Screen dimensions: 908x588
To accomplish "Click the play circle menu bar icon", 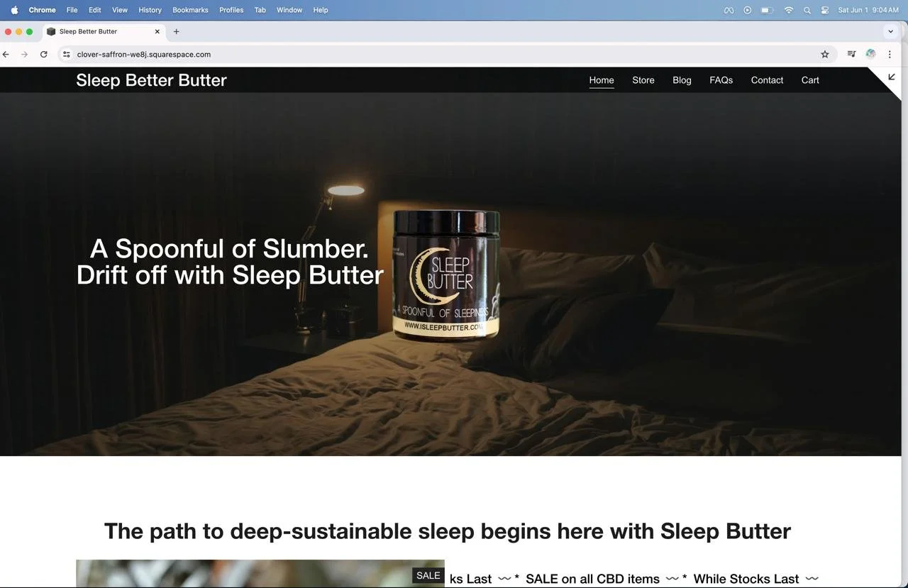I will [748, 10].
